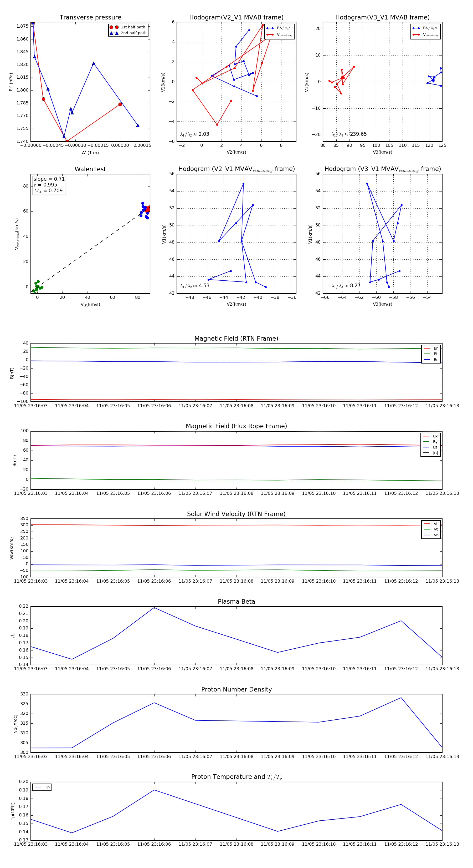Click the "Pt' (nPa)" y-axis label
The height and width of the screenshot is (868, 473).
tap(11, 82)
